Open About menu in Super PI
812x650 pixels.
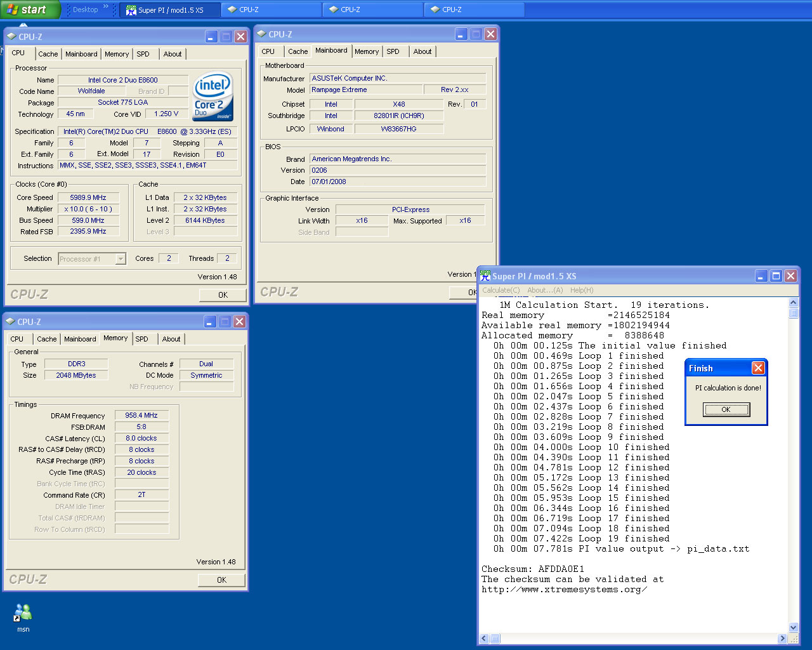click(x=545, y=290)
